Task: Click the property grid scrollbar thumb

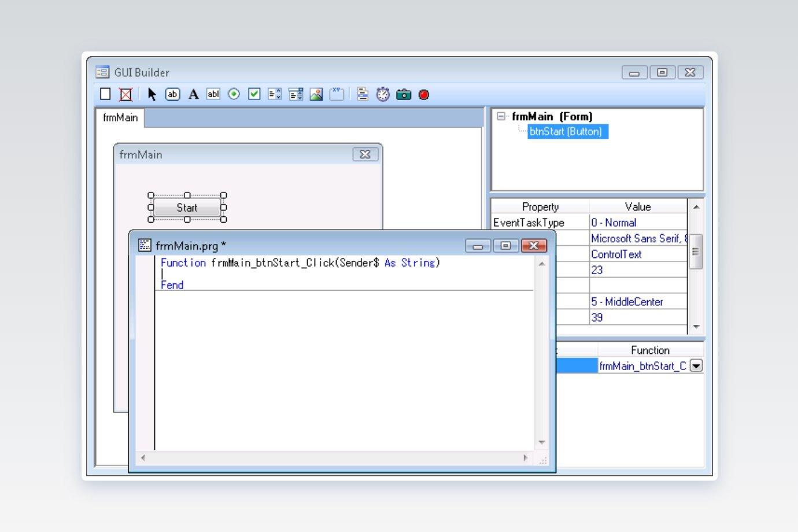Action: tap(696, 251)
